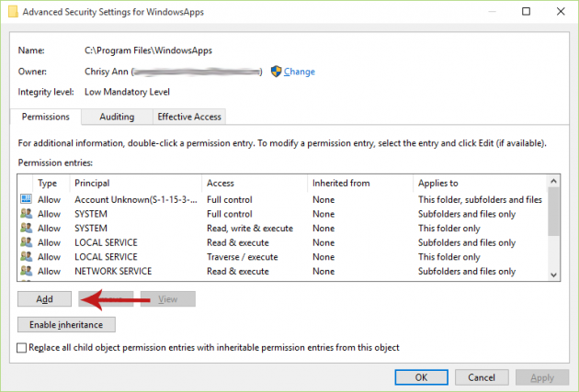The width and height of the screenshot is (579, 392).
Task: Click the folder icon in title bar
Action: pyautogui.click(x=13, y=12)
